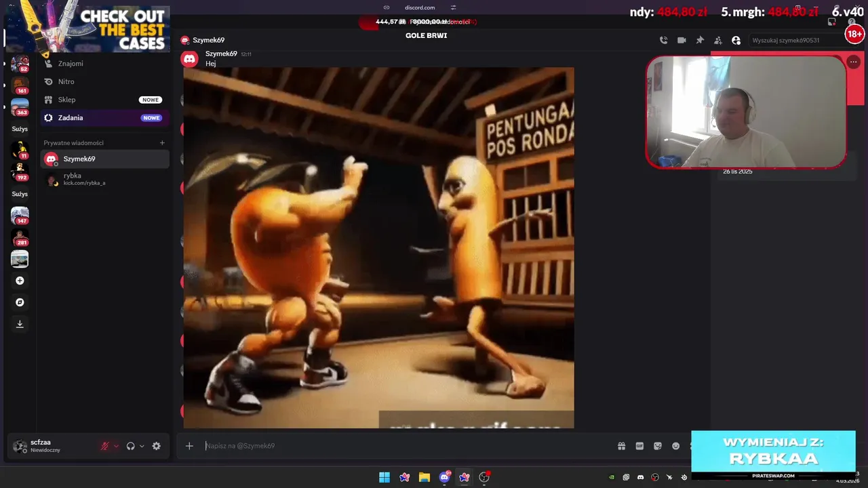Explore discoverable servers via compass icon
868x488 pixels.
20,302
